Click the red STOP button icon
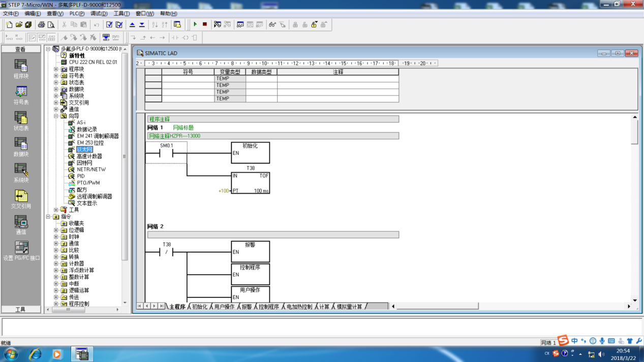Screen dimensions: 644x362 (x=205, y=24)
